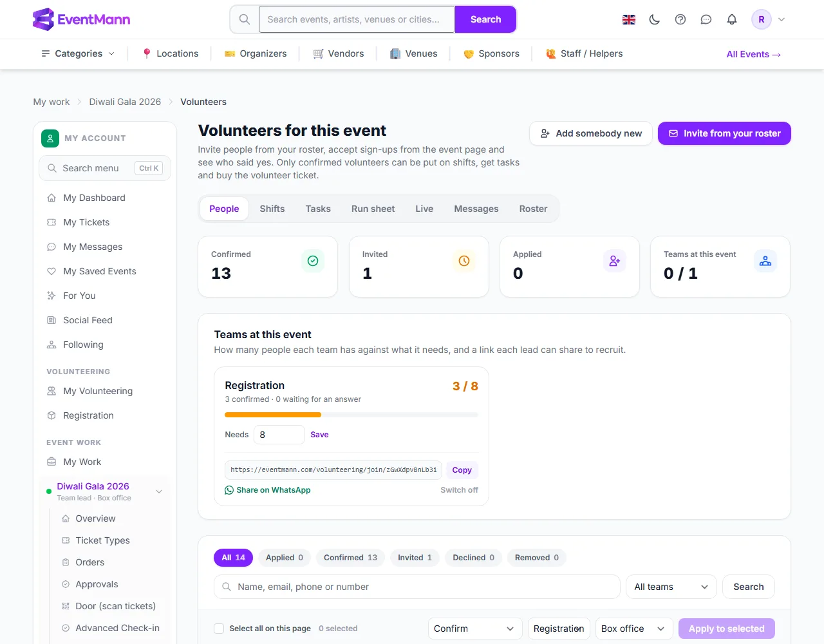Switch to the Roster tab

(x=534, y=209)
